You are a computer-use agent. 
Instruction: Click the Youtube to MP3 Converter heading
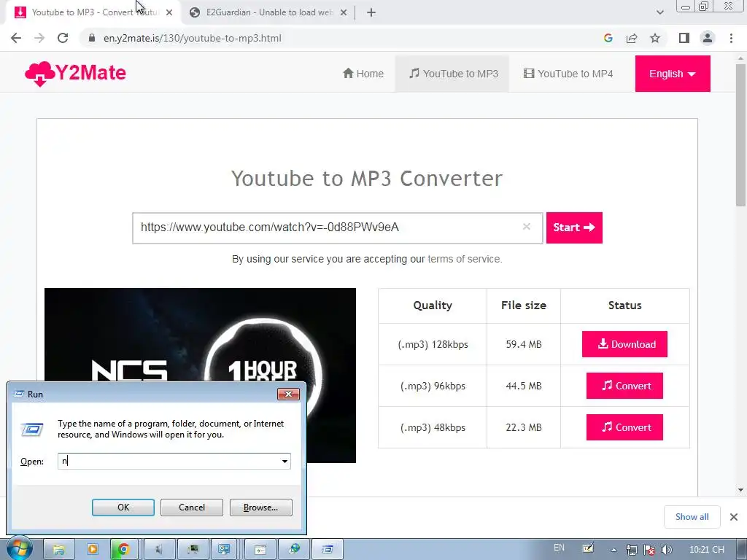click(367, 179)
